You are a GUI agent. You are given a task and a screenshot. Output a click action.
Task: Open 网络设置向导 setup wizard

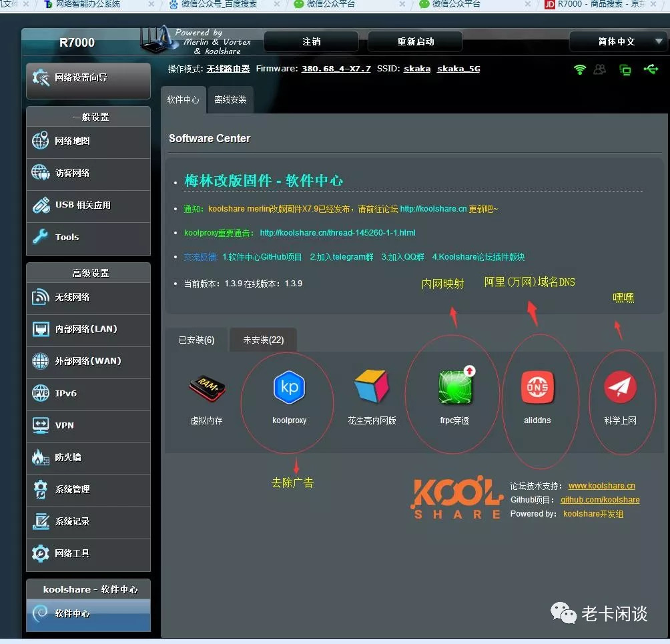[x=88, y=81]
